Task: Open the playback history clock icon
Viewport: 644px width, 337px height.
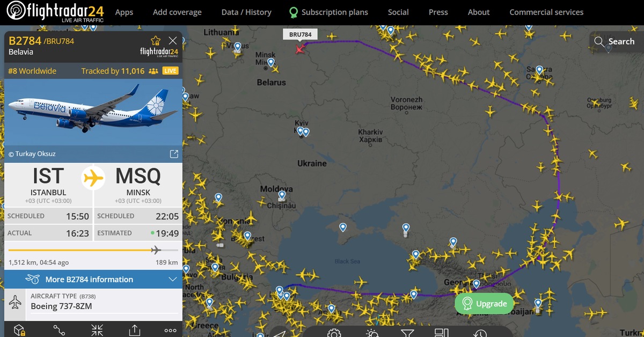Action: tap(480, 333)
